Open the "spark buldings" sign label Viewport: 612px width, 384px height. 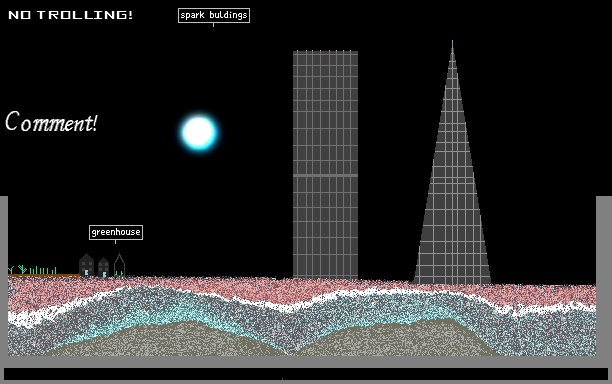(214, 15)
